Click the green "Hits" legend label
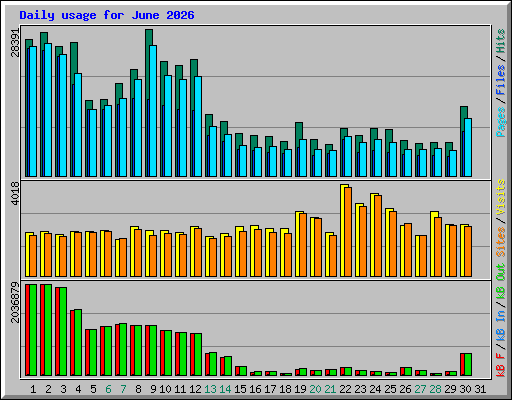Screen dimensions: 512x400 (501, 41)
